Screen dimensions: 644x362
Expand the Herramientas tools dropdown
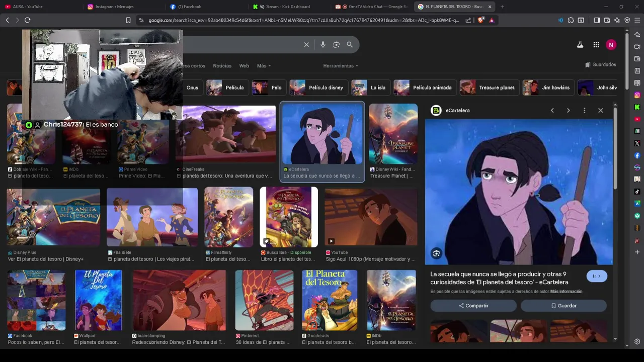[341, 66]
